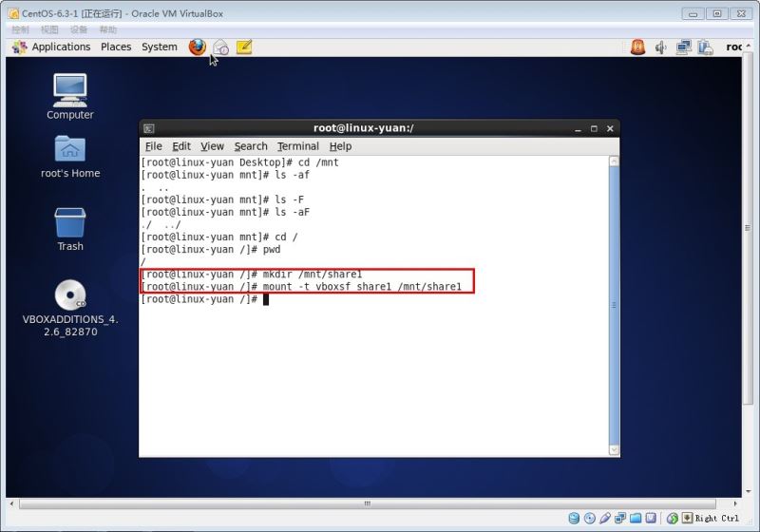Click the shared folders status bar icon
This screenshot has height=532, width=760.
point(636,518)
